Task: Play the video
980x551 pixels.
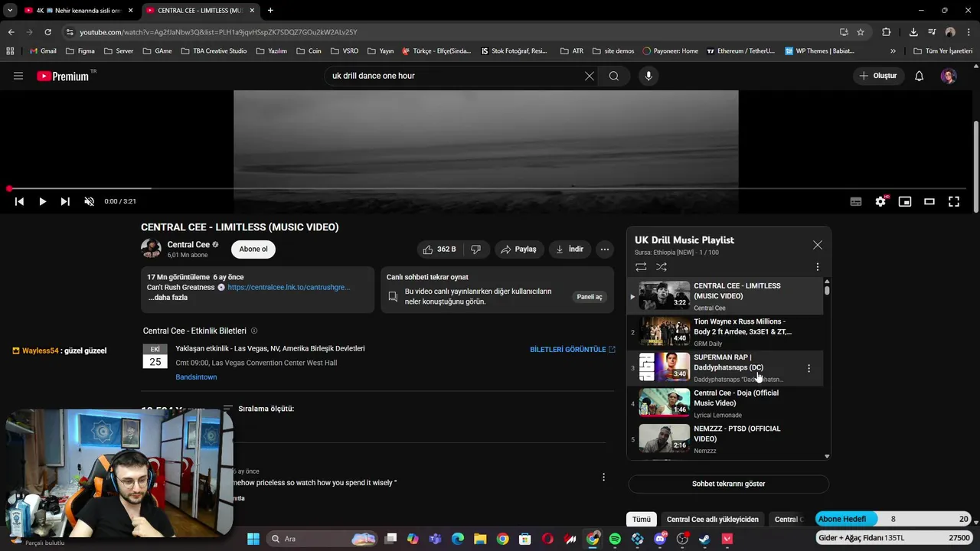Action: [x=42, y=201]
